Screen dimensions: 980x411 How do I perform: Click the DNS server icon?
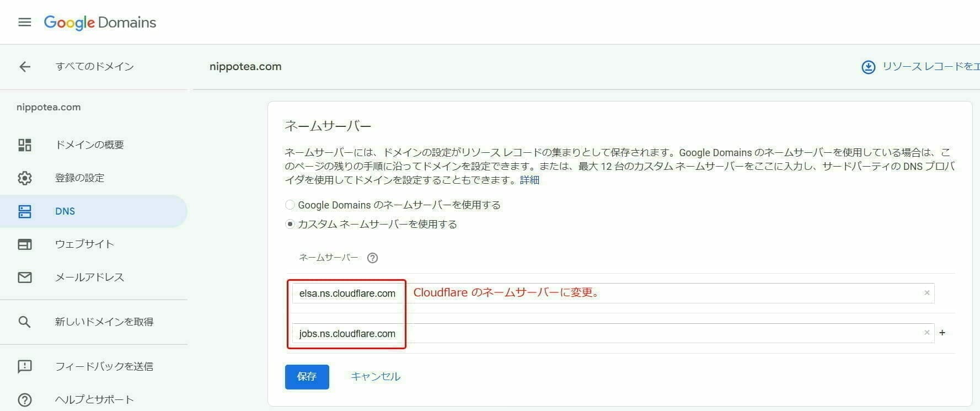tap(25, 211)
